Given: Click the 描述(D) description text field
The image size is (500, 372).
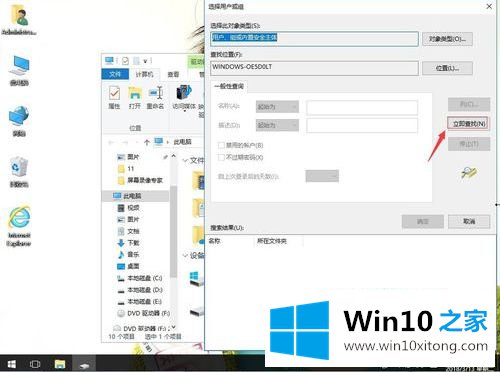Looking at the screenshot, I should tap(362, 126).
